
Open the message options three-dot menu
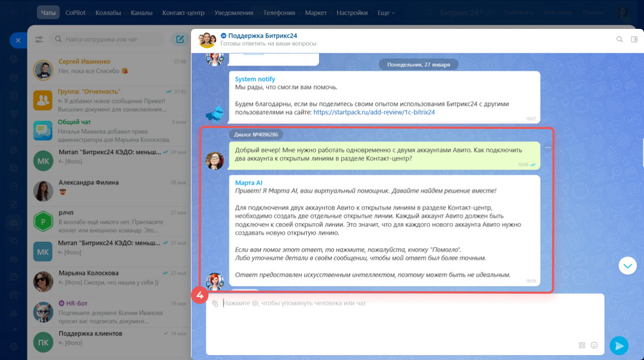tap(548, 148)
